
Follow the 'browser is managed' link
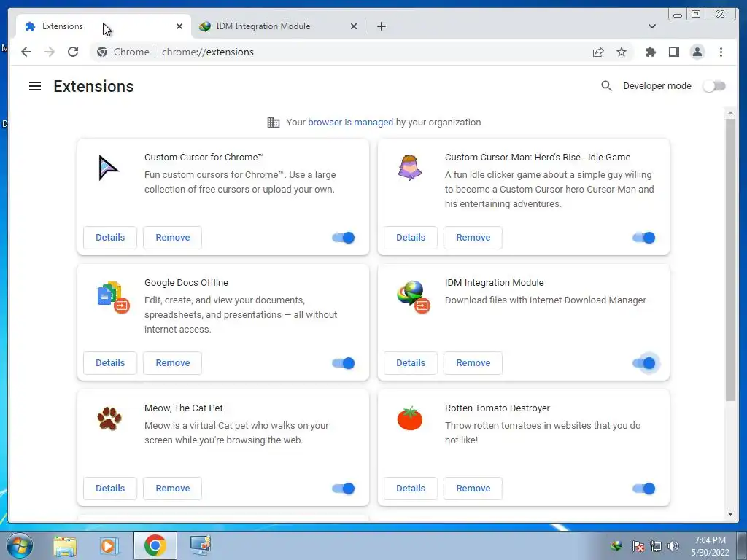pos(351,122)
